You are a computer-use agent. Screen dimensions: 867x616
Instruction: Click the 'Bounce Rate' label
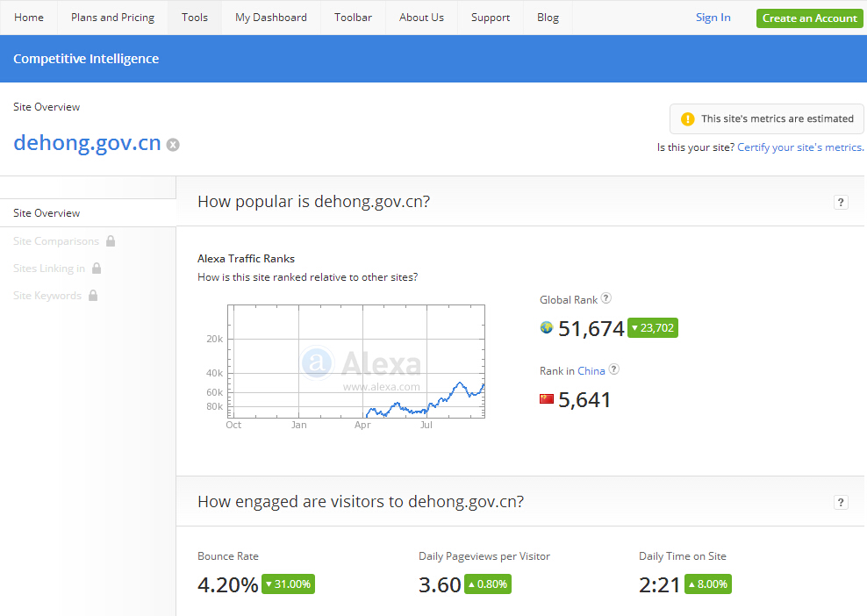point(228,556)
